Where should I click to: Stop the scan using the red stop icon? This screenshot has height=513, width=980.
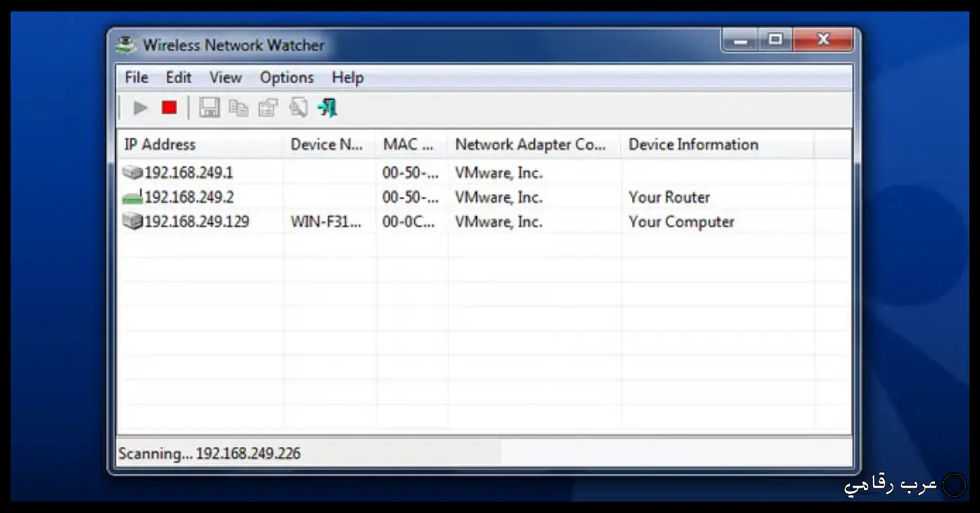point(168,107)
